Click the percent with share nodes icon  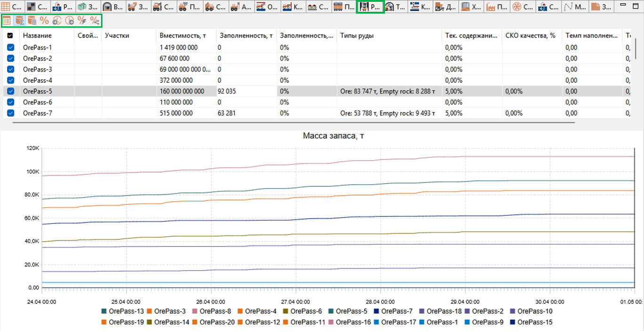(x=94, y=20)
